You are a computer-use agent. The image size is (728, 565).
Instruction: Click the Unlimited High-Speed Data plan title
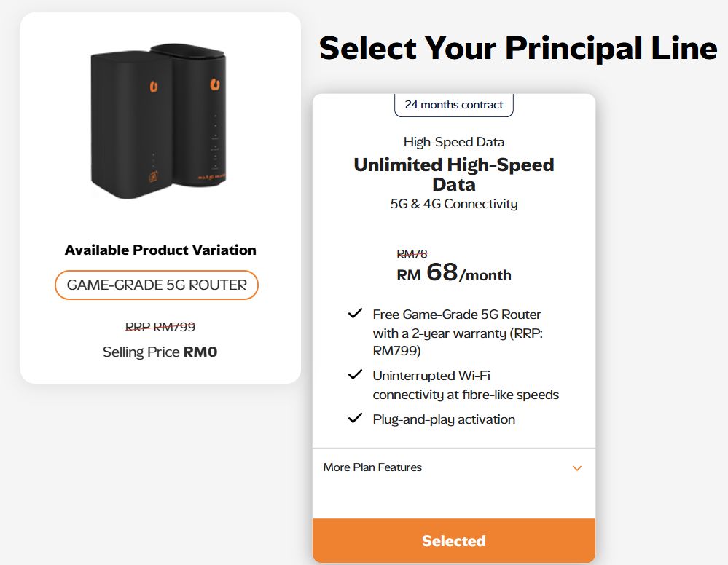click(454, 174)
